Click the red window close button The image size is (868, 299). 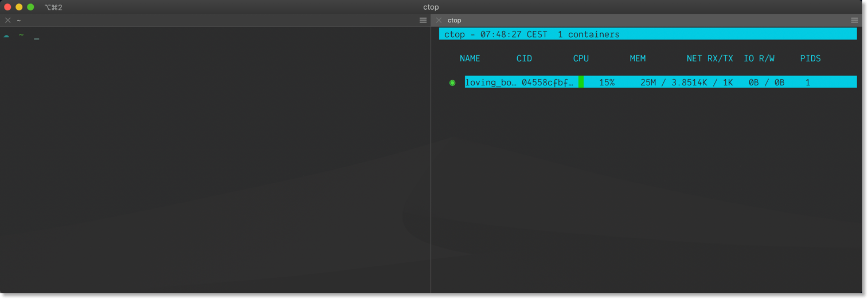point(7,7)
